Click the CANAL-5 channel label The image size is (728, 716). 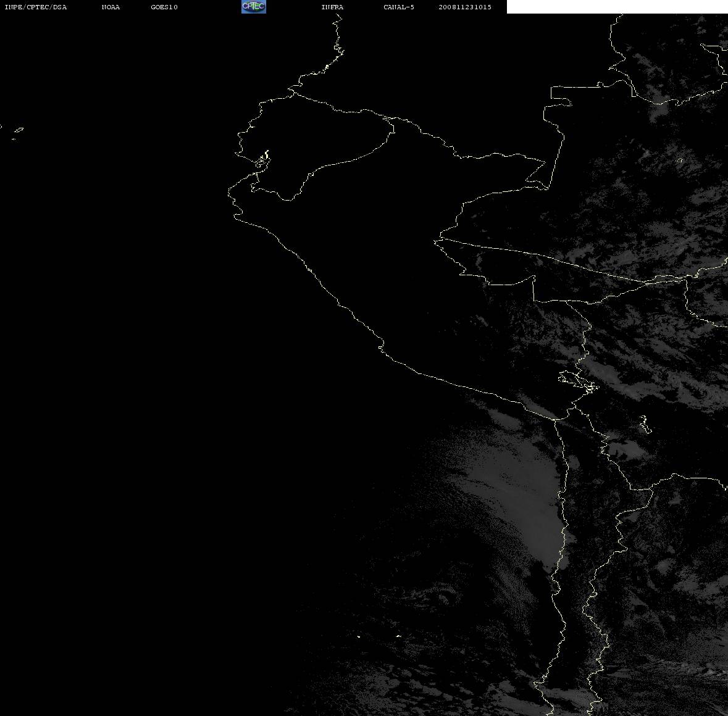[x=399, y=7]
